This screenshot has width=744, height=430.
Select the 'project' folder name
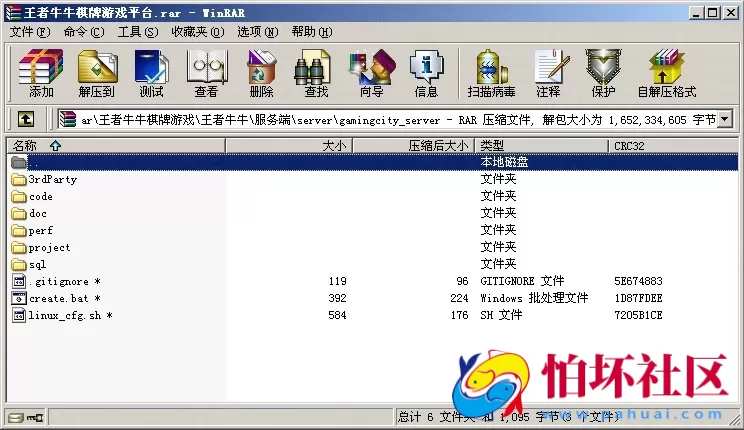(49, 248)
